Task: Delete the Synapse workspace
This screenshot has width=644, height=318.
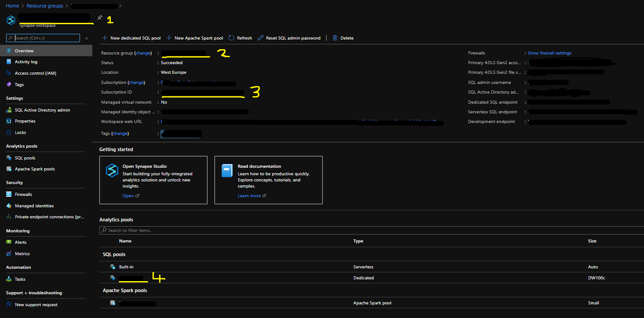Action: point(343,38)
